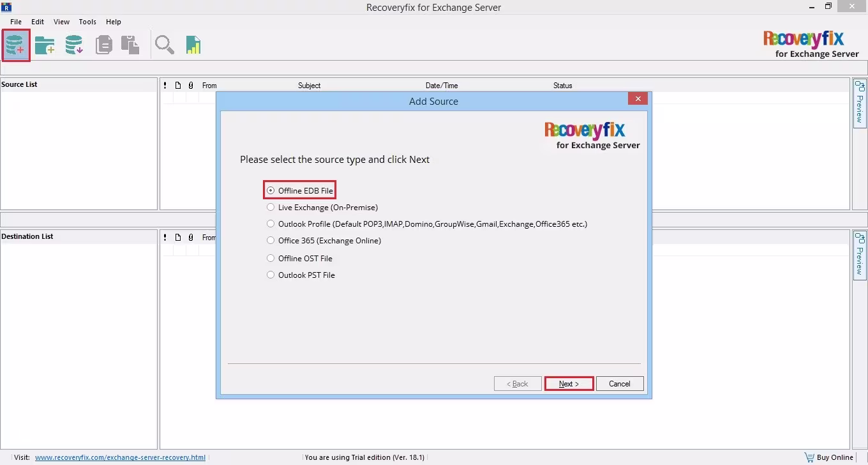This screenshot has height=465, width=868.
Task: Sort source messages by importance exclamation column
Action: pyautogui.click(x=165, y=86)
